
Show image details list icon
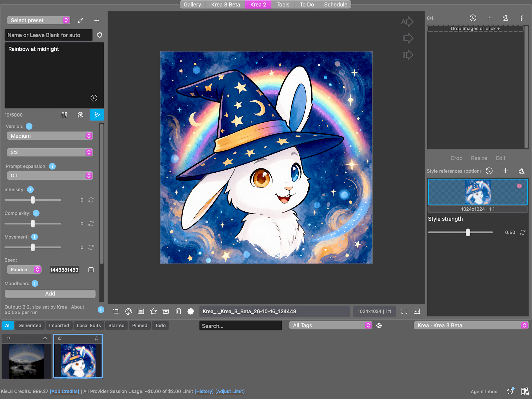click(141, 311)
